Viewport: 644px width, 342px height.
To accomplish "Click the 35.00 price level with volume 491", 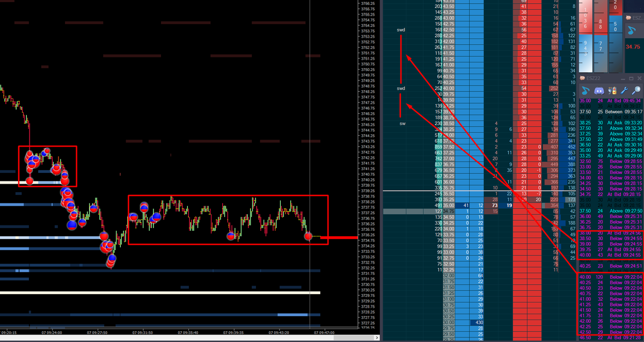I will [x=449, y=205].
